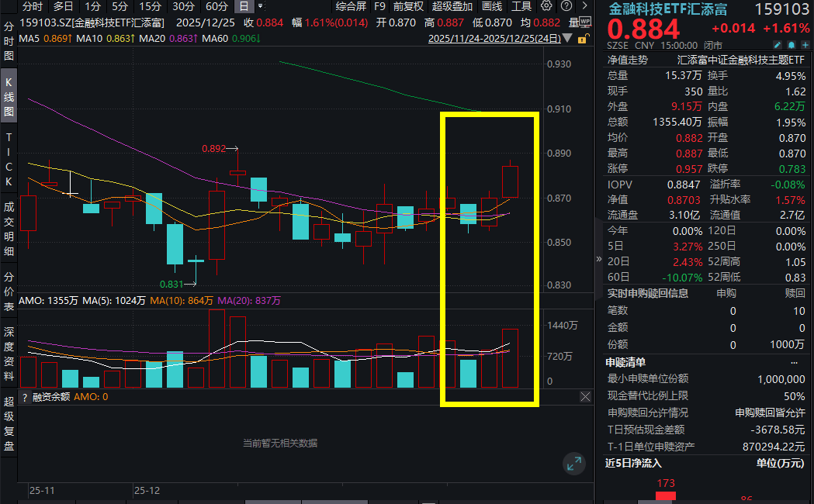
Task: Open more options in 申赎清单 header
Action: [794, 362]
